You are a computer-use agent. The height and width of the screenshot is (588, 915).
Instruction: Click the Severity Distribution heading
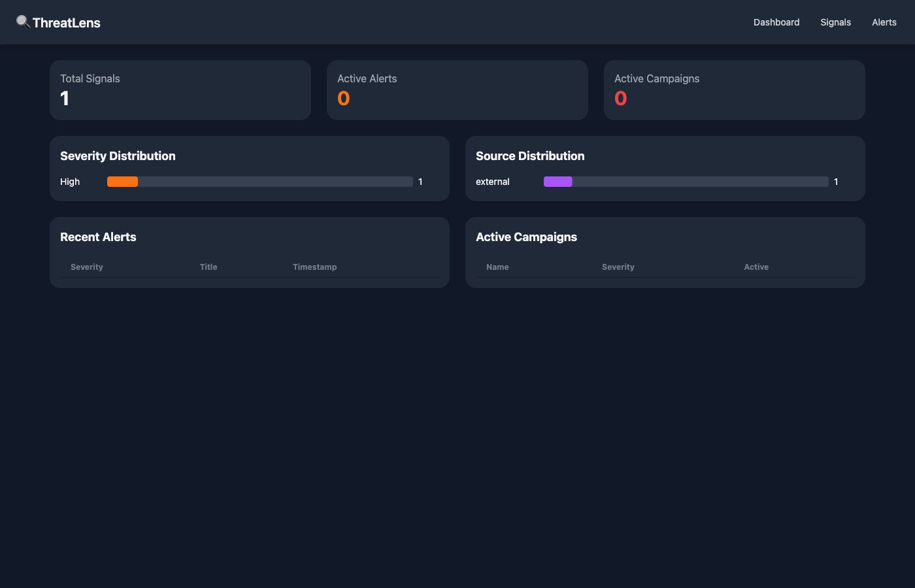pos(118,156)
